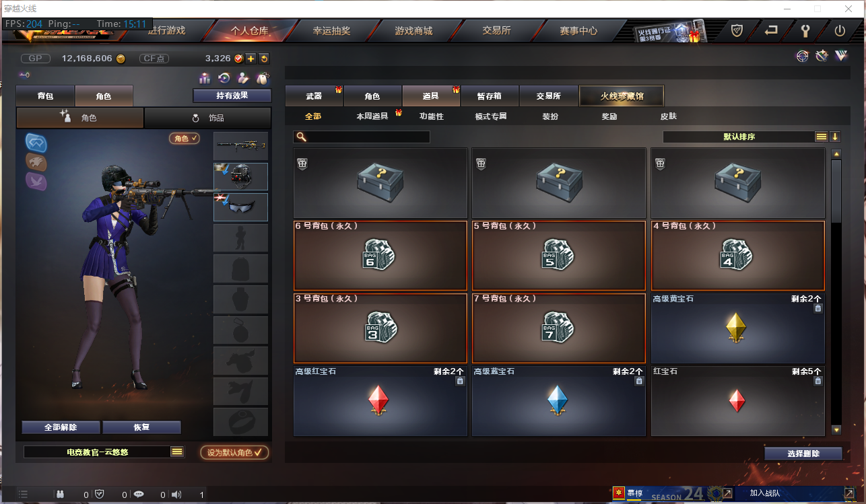
Task: Click the yellow plus recharge CF points icon
Action: 251,59
